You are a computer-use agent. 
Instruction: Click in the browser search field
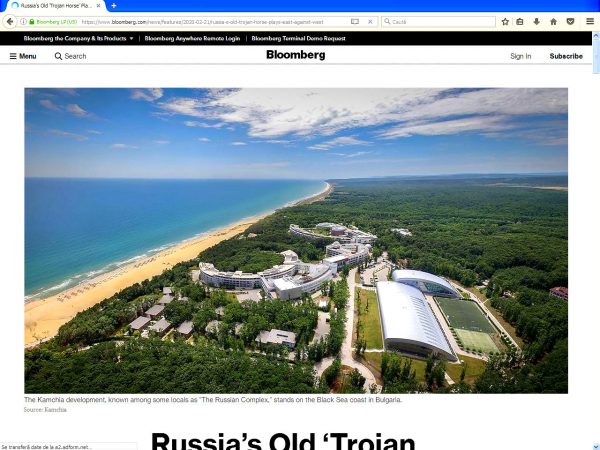point(440,21)
